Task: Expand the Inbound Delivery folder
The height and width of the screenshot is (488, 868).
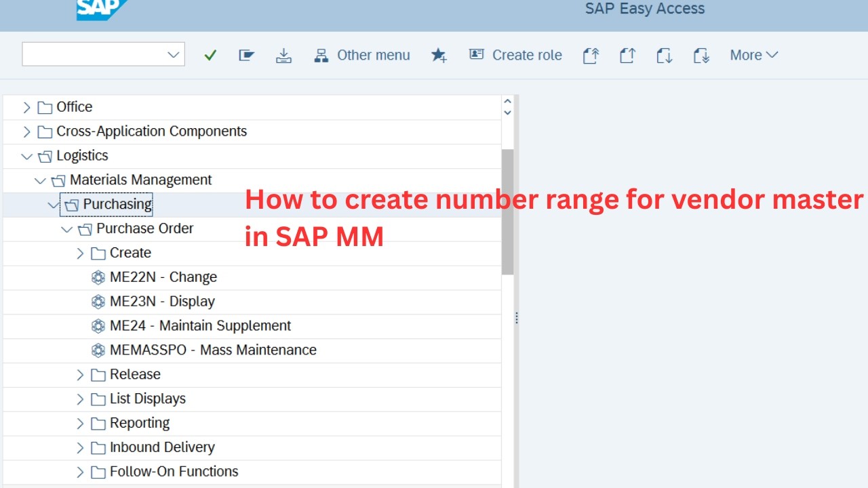Action: [x=80, y=448]
